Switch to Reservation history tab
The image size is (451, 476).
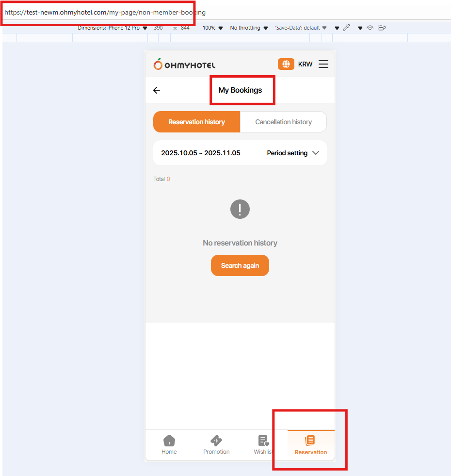coord(197,122)
